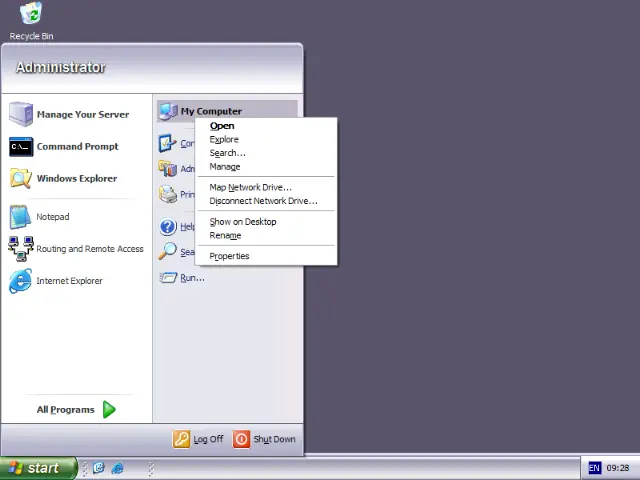Click the Command Prompt label
The image size is (640, 480).
(x=78, y=147)
